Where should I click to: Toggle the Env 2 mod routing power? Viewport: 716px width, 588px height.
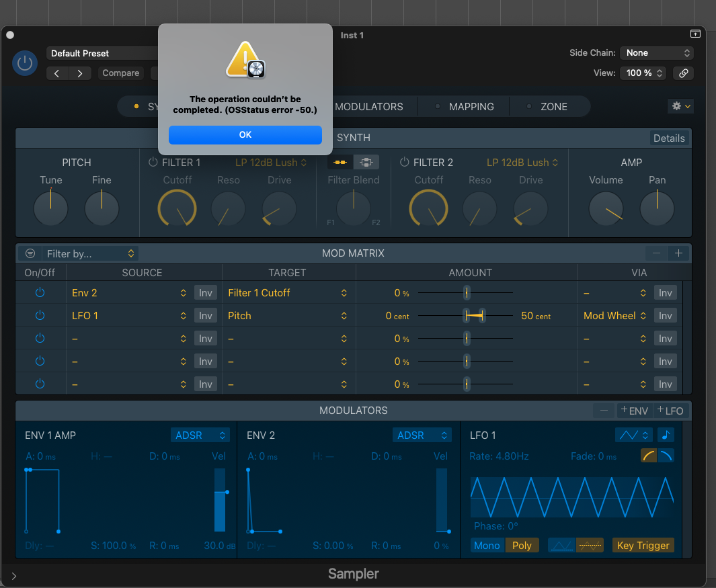click(40, 292)
